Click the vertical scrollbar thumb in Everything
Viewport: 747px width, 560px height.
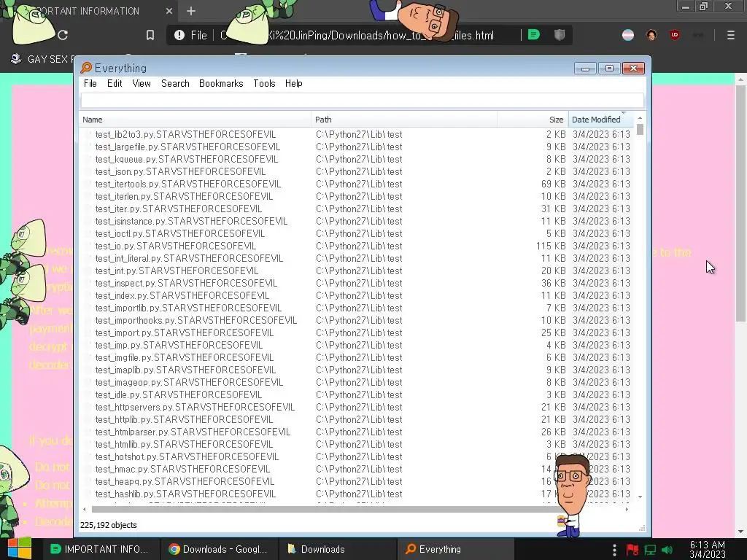click(640, 129)
